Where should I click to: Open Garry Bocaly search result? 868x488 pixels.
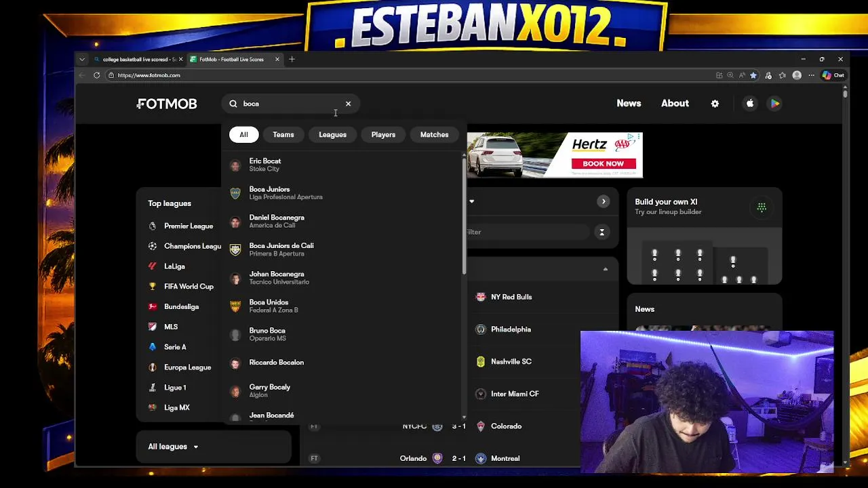(342, 391)
